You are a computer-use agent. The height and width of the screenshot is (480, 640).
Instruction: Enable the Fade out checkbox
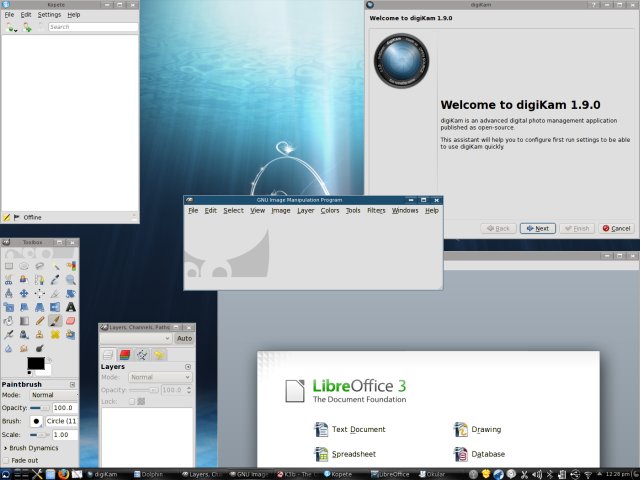7,461
